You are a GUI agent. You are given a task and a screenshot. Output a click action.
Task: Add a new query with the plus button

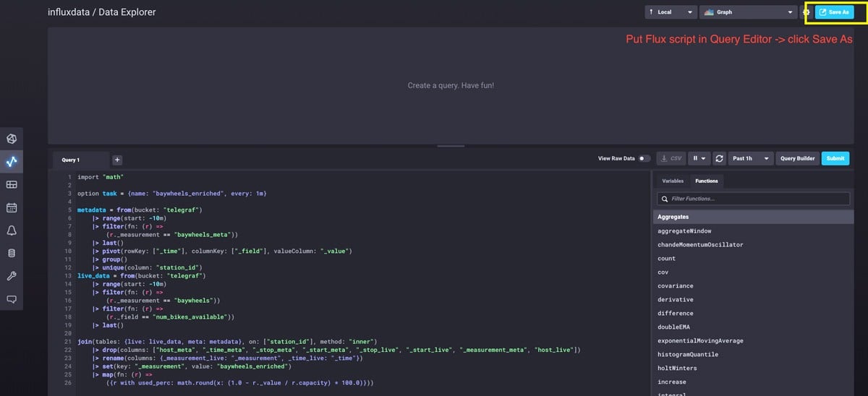pos(117,160)
